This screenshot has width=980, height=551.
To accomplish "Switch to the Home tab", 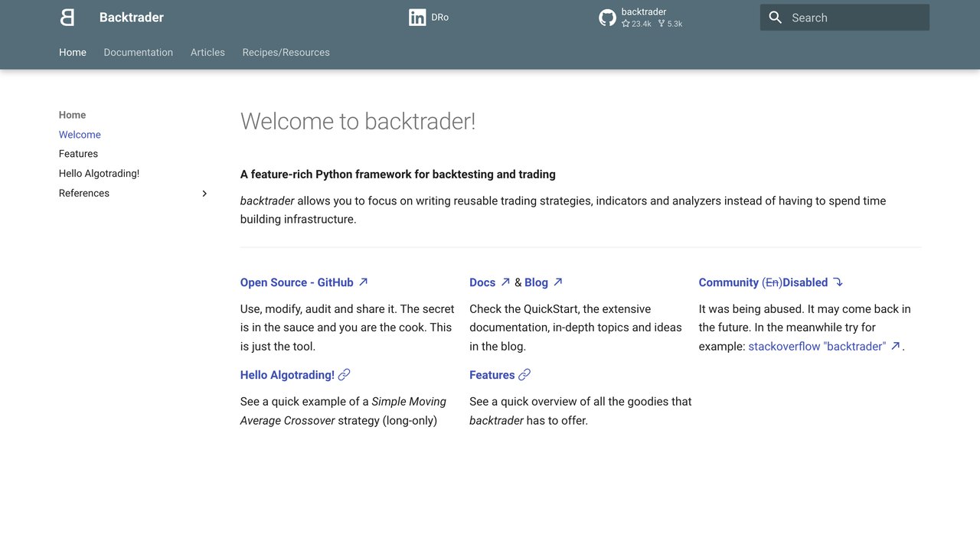I will [73, 52].
